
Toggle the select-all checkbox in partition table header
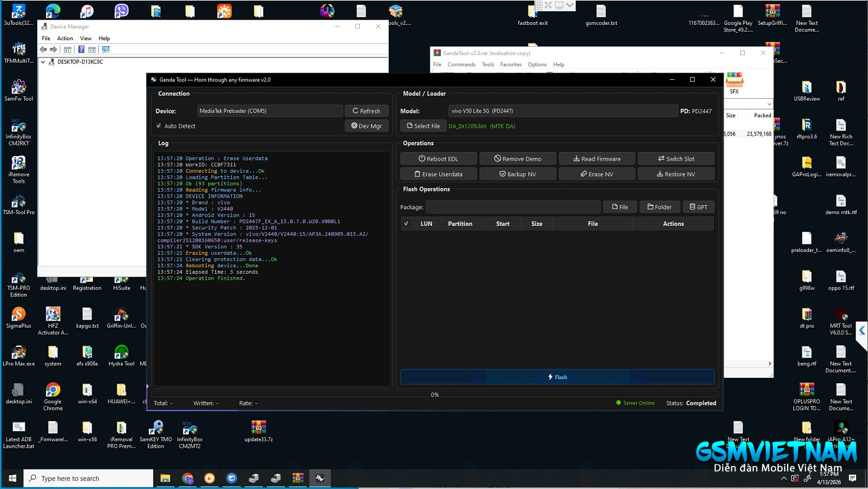(x=406, y=224)
